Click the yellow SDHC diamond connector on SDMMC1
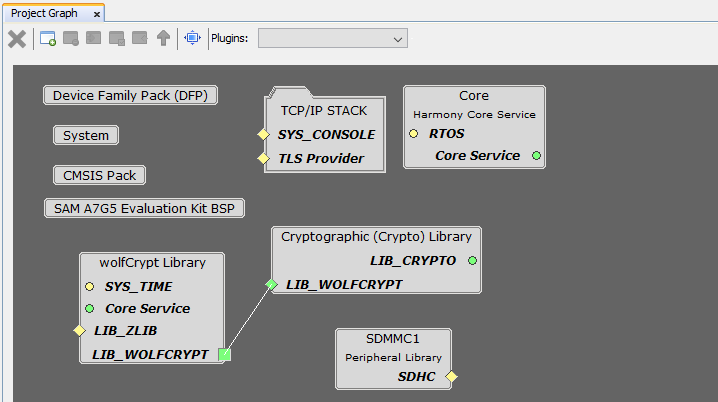Image resolution: width=718 pixels, height=402 pixels. click(451, 376)
